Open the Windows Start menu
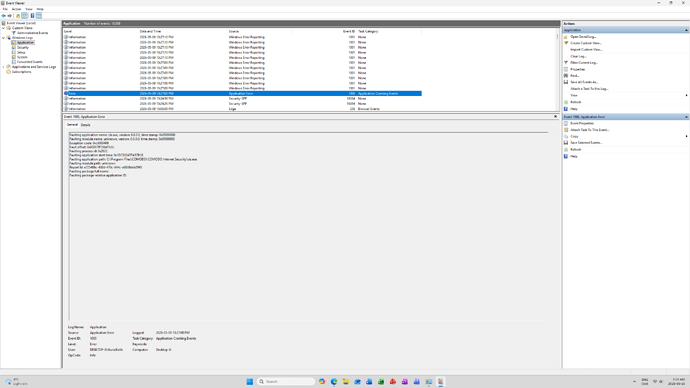Image resolution: width=690 pixels, height=388 pixels. [x=250, y=381]
